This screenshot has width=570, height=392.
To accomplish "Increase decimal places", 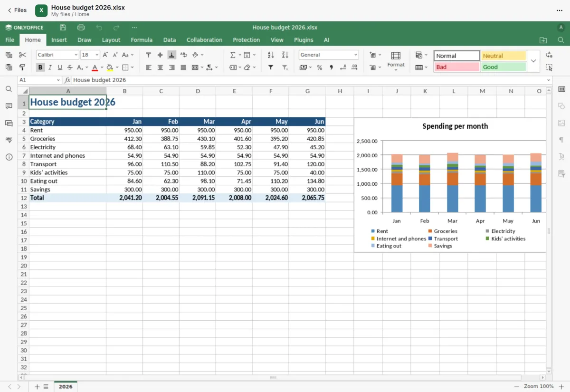I will tap(354, 67).
